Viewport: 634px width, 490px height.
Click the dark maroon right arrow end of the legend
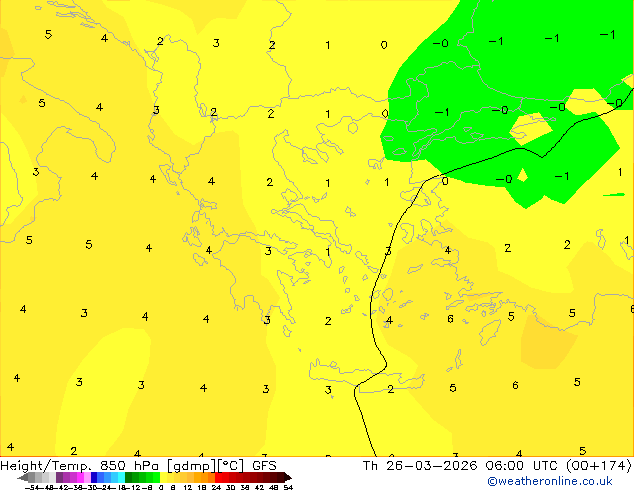pos(288,478)
